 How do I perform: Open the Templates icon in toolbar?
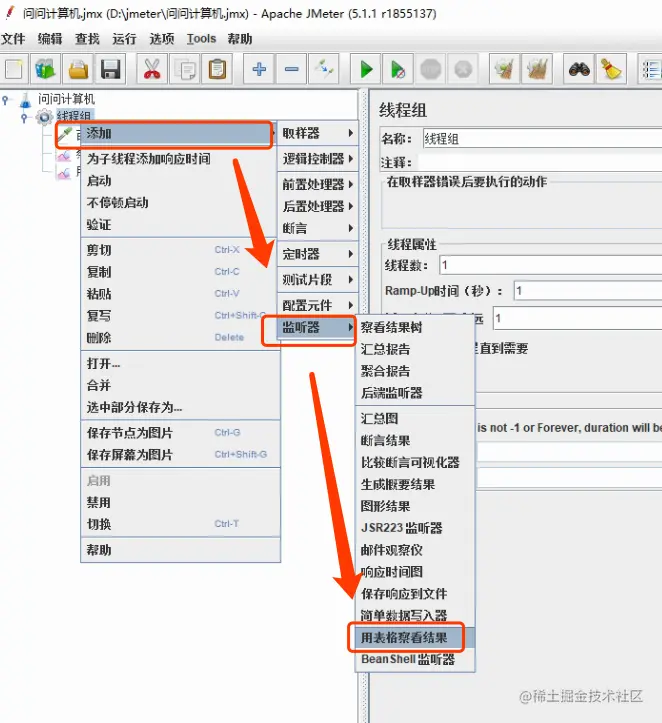click(45, 70)
